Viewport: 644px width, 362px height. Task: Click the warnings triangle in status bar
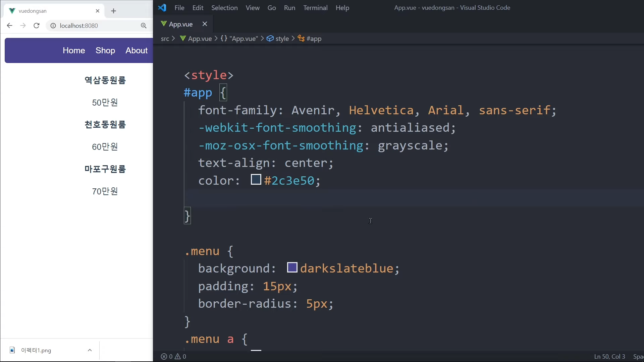178,356
